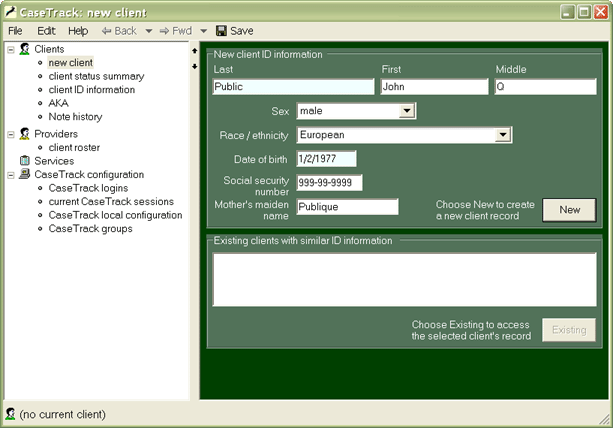The image size is (613, 428).
Task: Click the status bar client icon
Action: (10, 414)
